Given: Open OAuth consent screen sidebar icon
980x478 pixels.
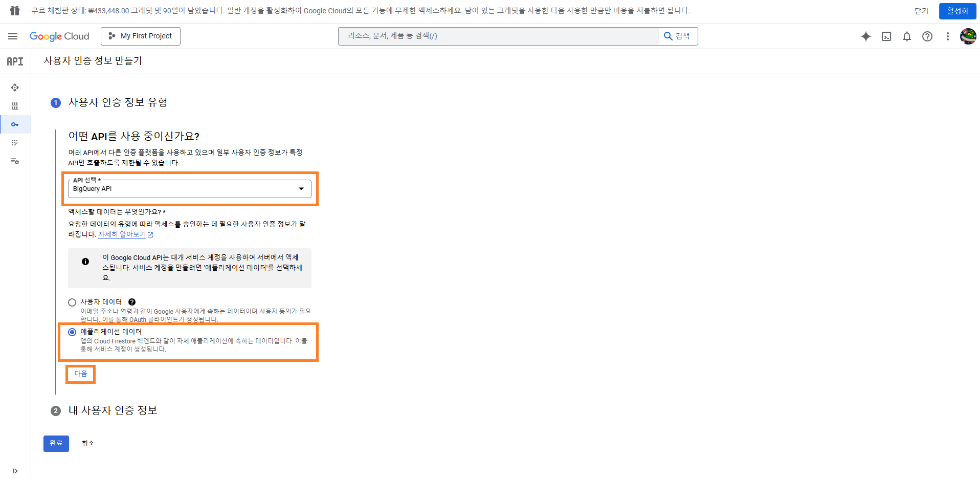Looking at the screenshot, I should (15, 143).
